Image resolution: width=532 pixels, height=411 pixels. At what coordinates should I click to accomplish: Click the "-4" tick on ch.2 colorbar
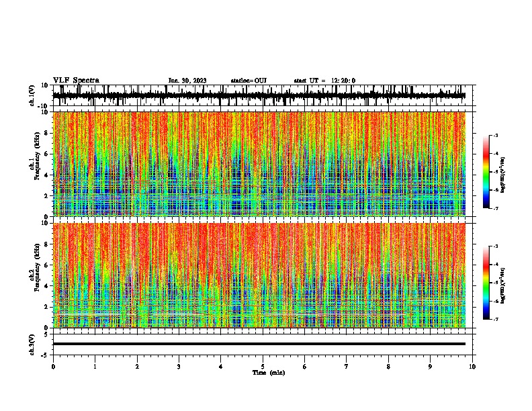[496, 265]
